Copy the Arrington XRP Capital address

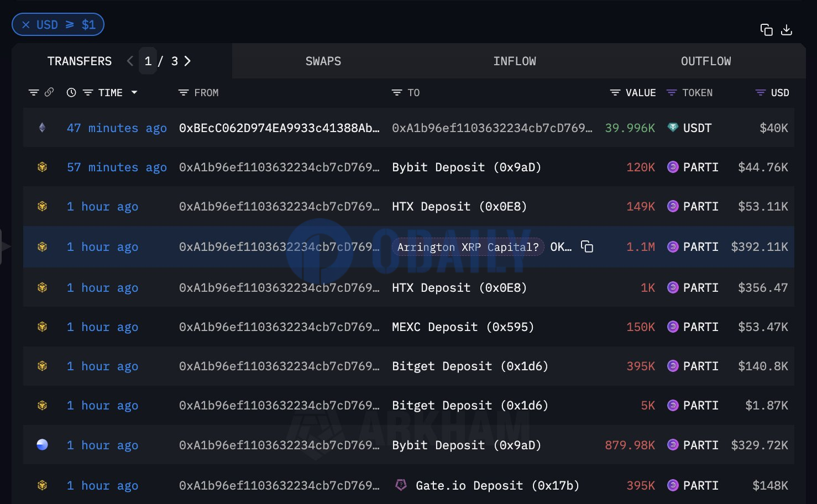click(587, 246)
